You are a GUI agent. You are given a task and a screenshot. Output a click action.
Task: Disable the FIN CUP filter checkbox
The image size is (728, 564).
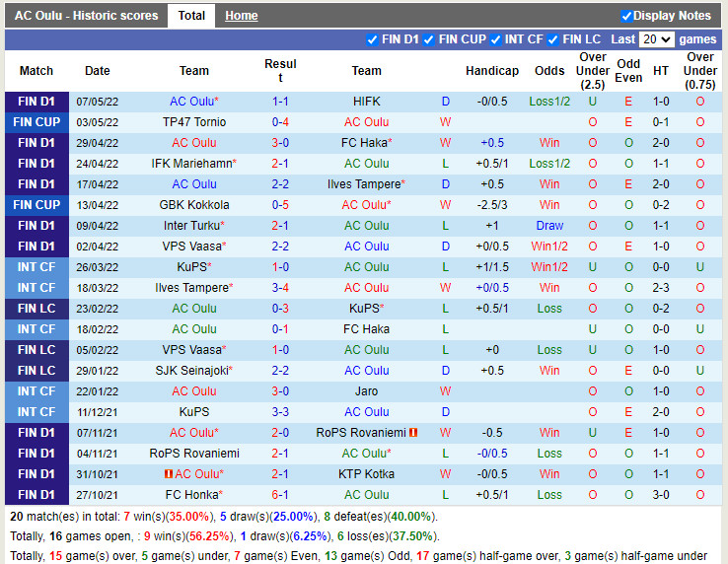[x=429, y=39]
